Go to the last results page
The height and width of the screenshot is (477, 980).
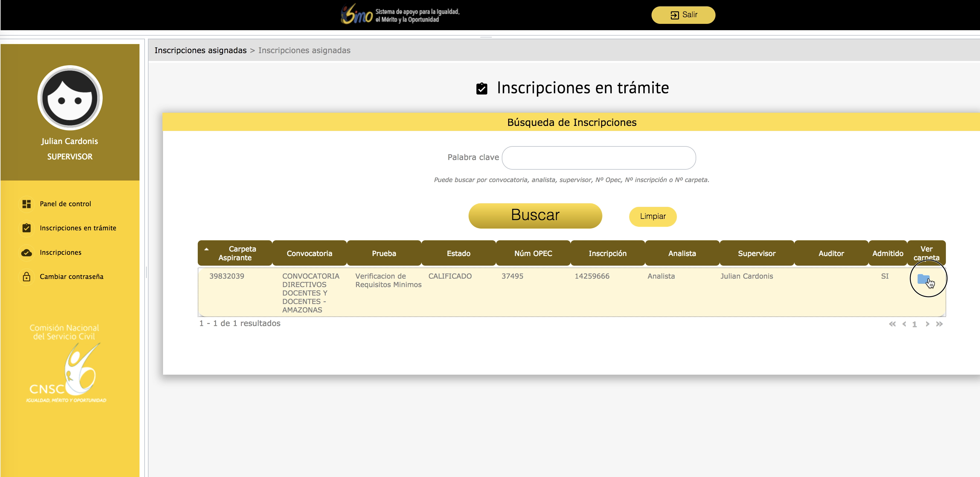[939, 324]
